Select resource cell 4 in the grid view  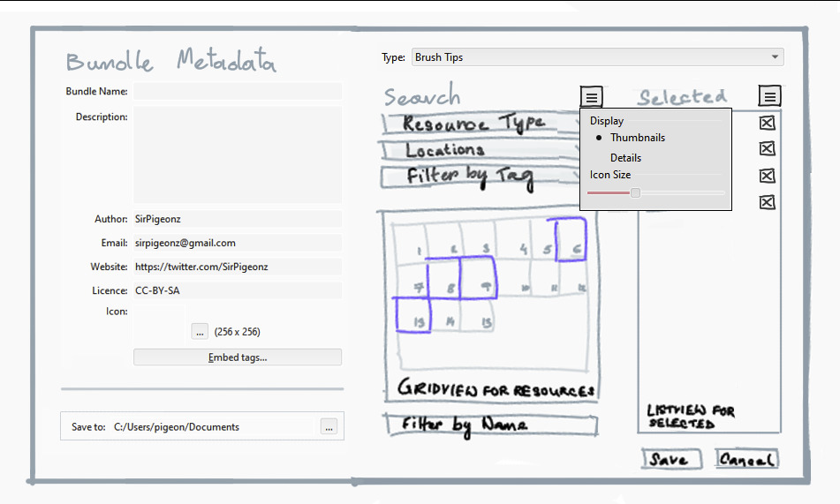tap(513, 240)
